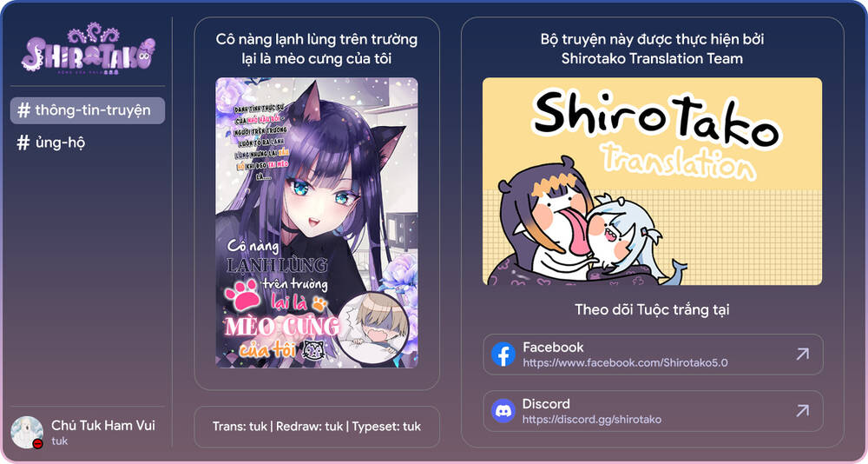Open the discord.gg/shirotako link

(x=592, y=420)
